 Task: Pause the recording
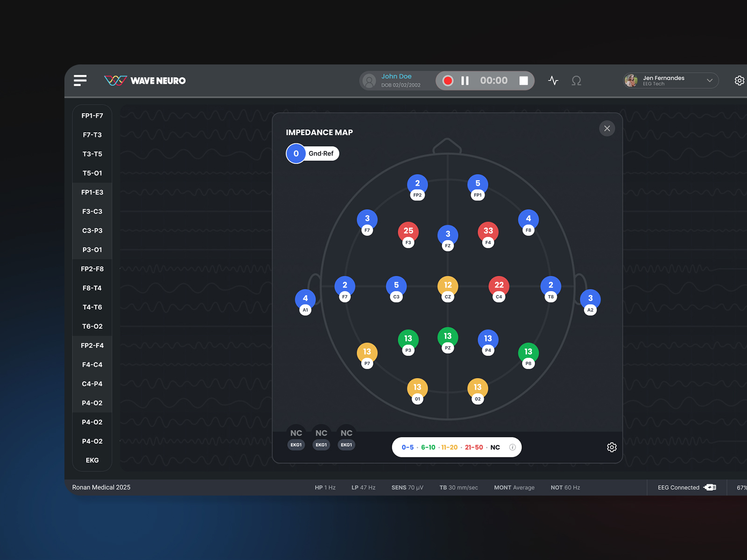(465, 81)
